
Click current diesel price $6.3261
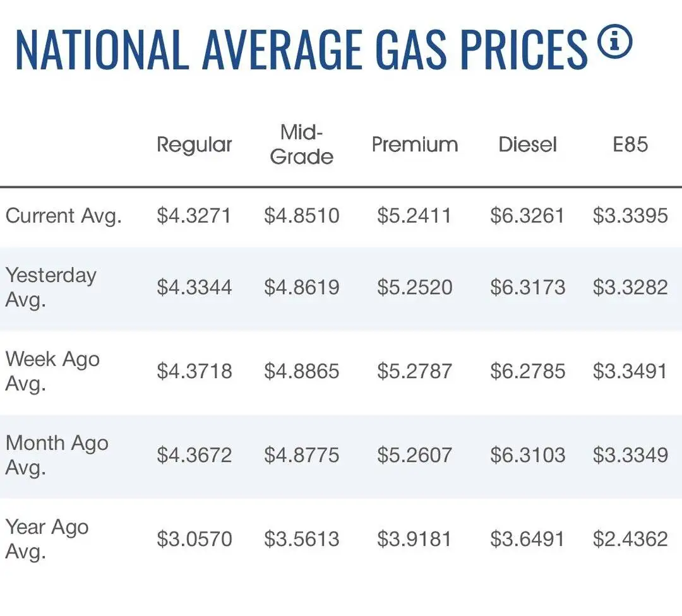point(527,216)
